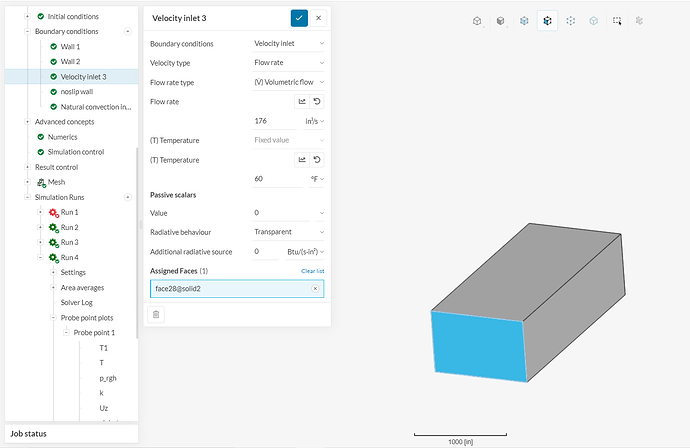Expand Result control tree node

pyautogui.click(x=27, y=167)
